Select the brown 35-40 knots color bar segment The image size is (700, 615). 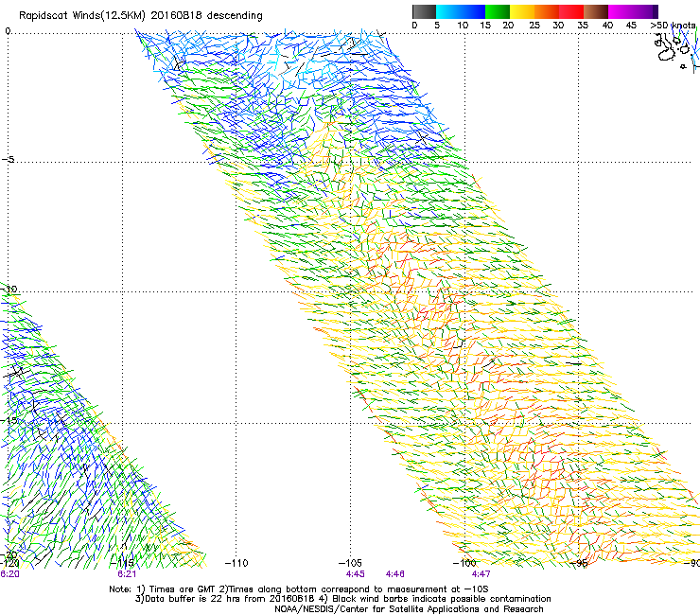click(x=596, y=11)
